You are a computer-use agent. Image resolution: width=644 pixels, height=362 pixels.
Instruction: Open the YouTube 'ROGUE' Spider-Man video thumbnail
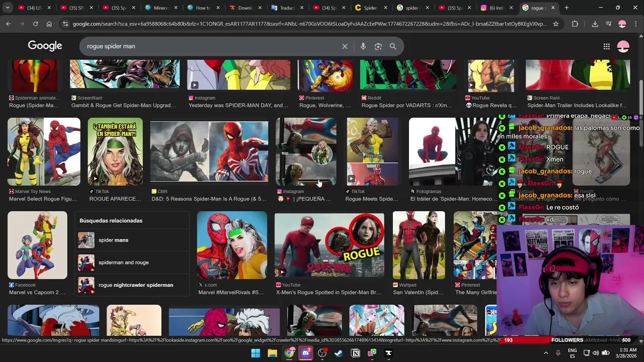click(329, 245)
